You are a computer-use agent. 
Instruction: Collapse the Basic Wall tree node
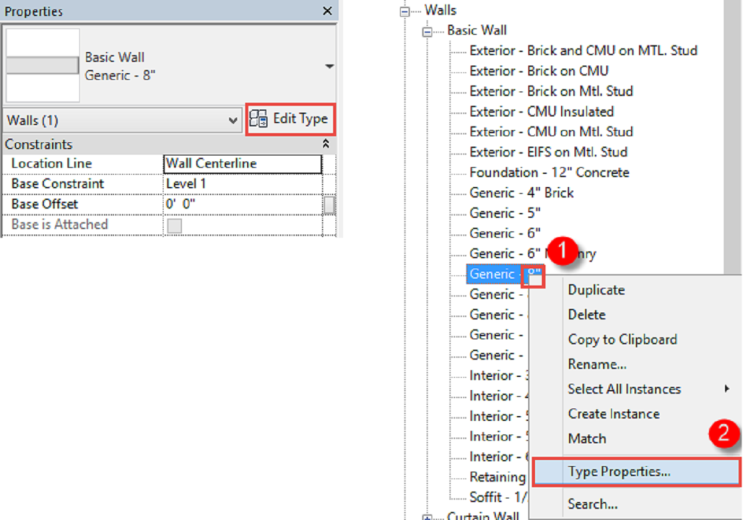pyautogui.click(x=427, y=32)
